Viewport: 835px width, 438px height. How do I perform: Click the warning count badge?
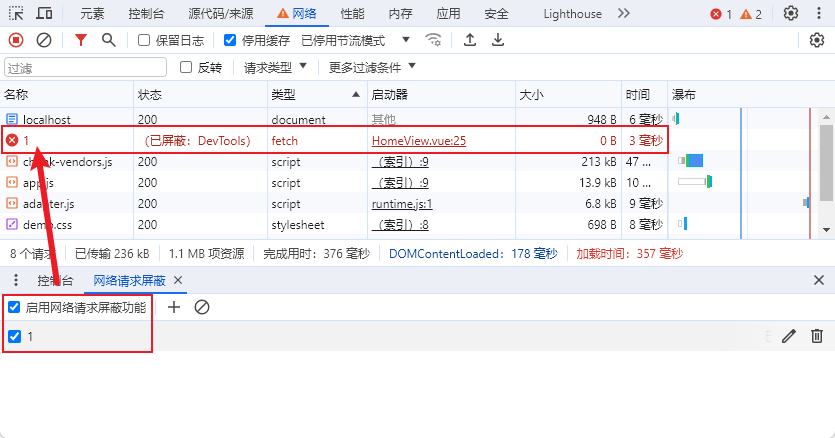tap(751, 14)
